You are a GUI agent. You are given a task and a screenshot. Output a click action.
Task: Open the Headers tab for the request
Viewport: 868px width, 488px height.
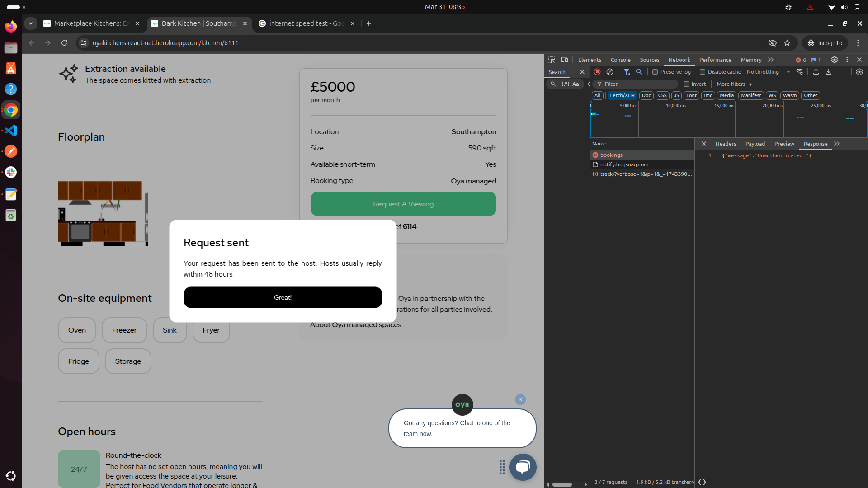tap(726, 144)
